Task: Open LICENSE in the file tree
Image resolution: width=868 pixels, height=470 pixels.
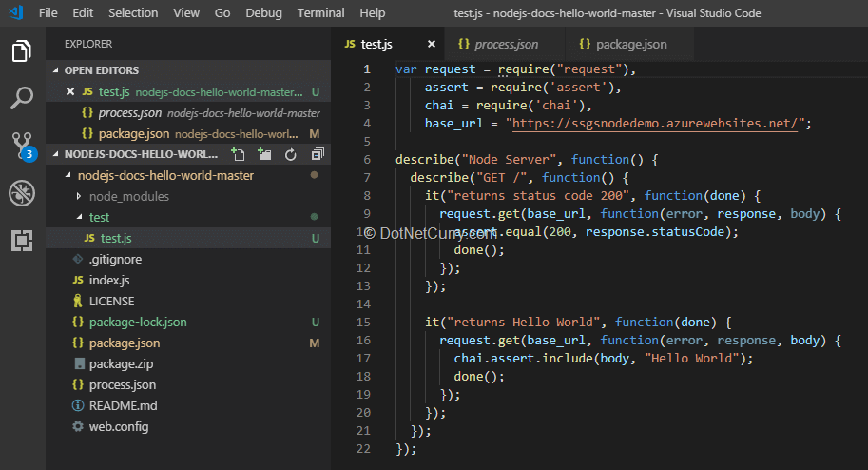Action: tap(188, 301)
